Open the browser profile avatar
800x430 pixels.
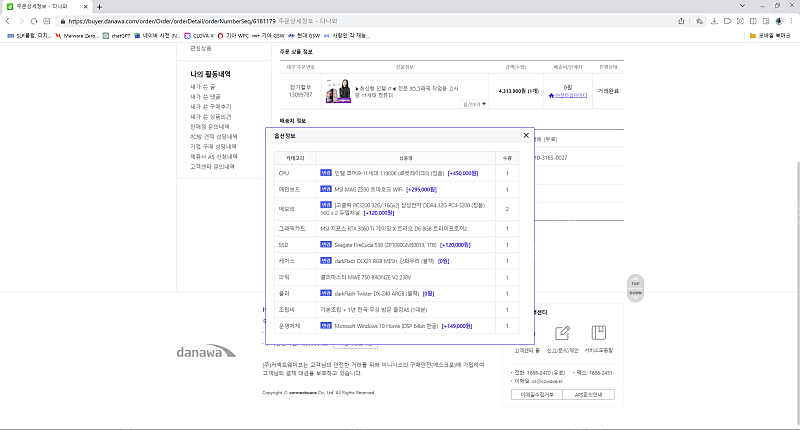tap(779, 21)
